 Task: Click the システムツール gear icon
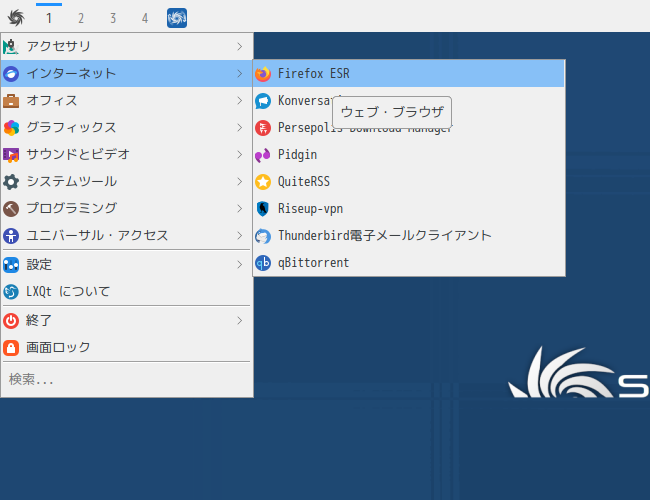(x=11, y=182)
